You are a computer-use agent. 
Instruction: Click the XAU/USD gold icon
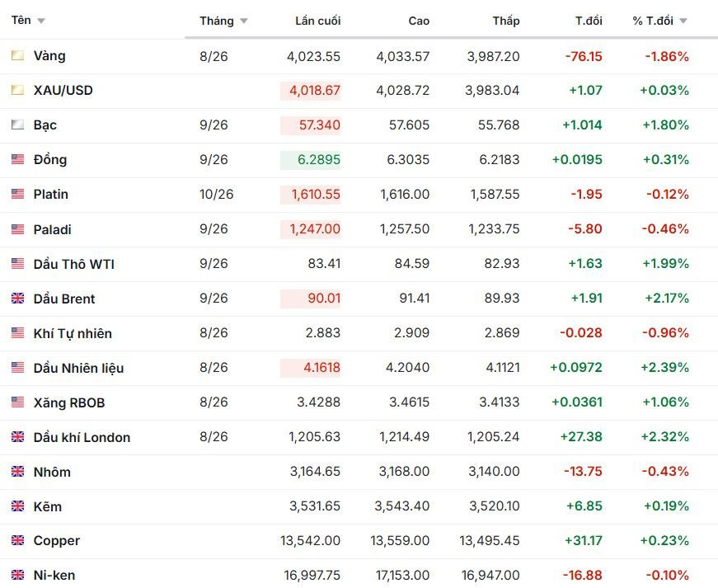(17, 90)
